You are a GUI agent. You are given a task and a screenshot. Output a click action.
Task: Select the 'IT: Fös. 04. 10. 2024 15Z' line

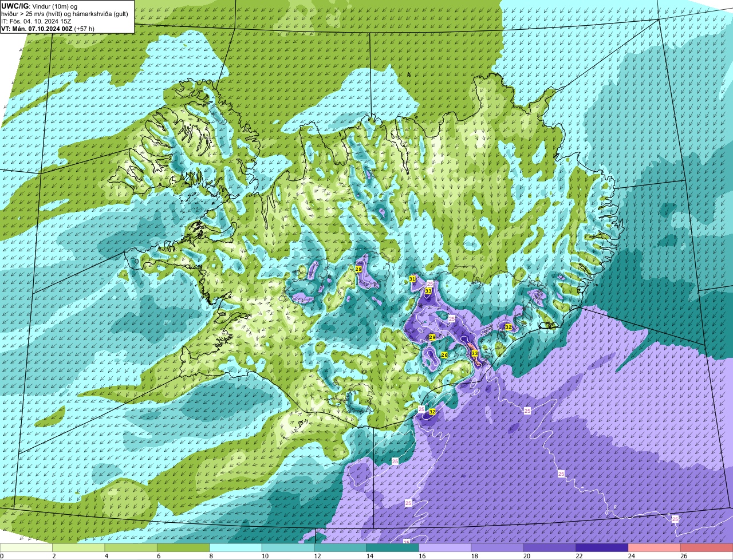tap(37, 21)
